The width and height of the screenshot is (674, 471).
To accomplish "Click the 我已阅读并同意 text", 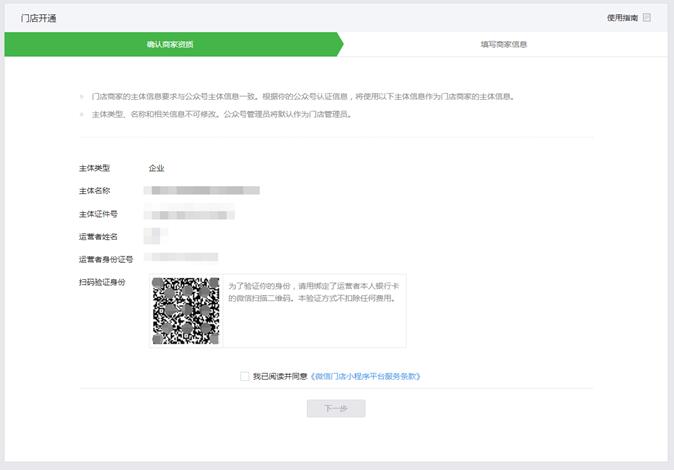I will (280, 376).
